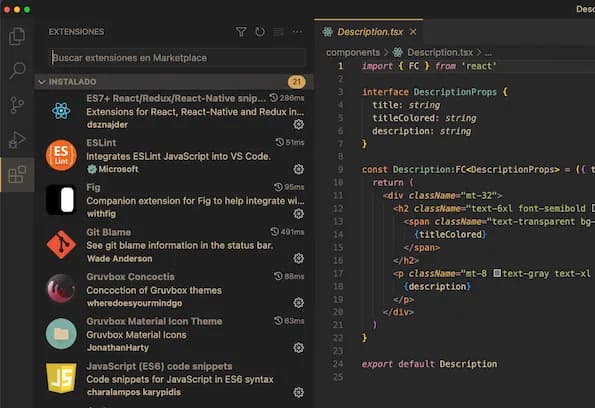
Task: Click the Fig extension logo
Action: [61, 200]
